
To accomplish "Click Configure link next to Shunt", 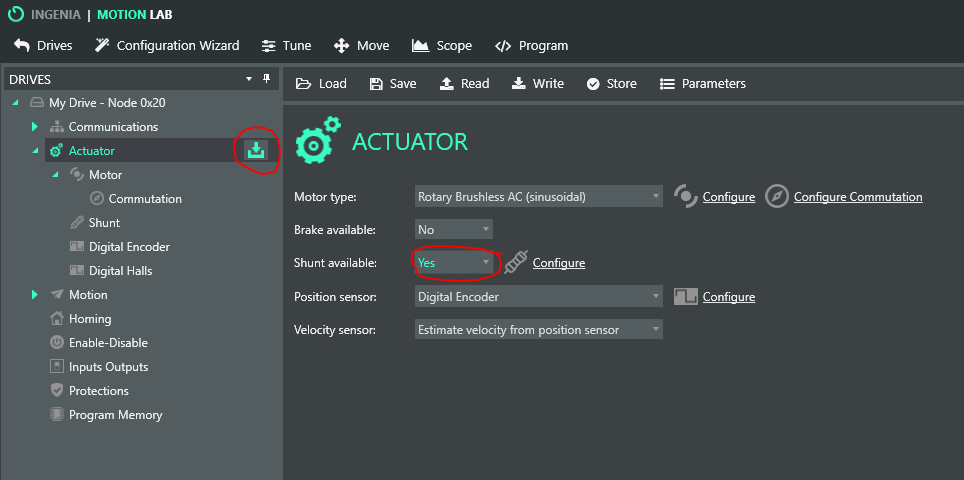I will click(558, 263).
